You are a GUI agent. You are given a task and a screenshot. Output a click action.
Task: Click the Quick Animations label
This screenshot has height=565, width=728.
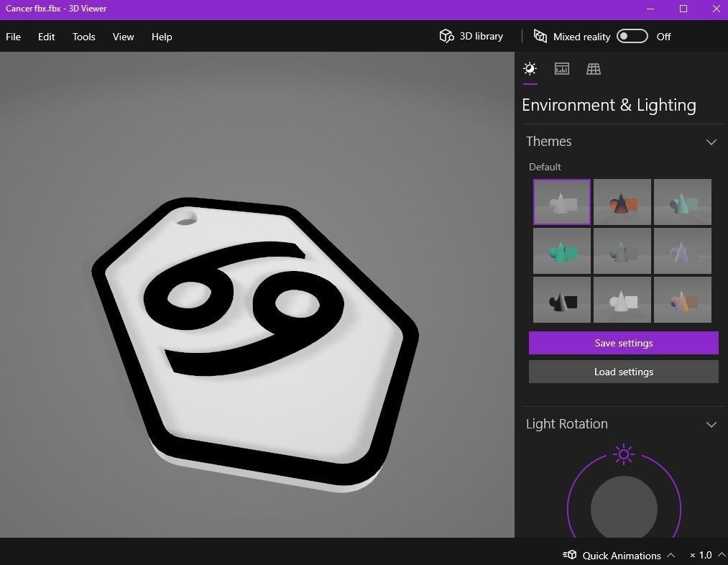coord(621,555)
